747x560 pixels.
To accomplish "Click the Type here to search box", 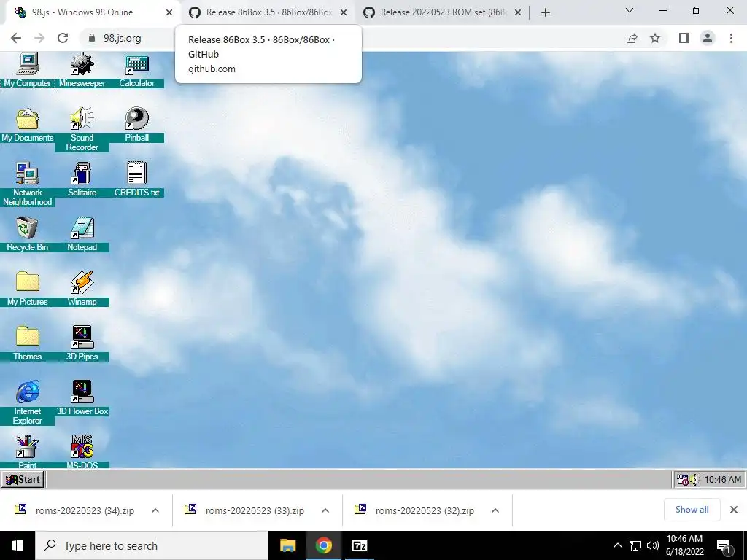I will (x=152, y=545).
